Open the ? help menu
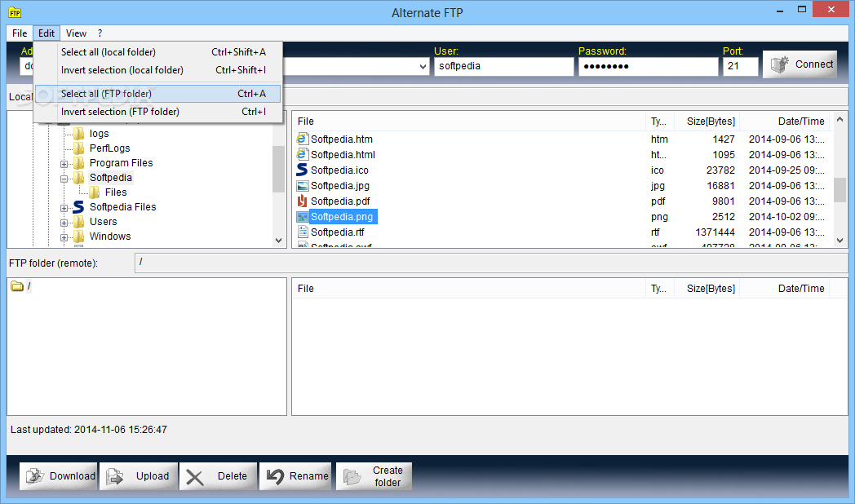The height and width of the screenshot is (504, 855). pyautogui.click(x=100, y=33)
